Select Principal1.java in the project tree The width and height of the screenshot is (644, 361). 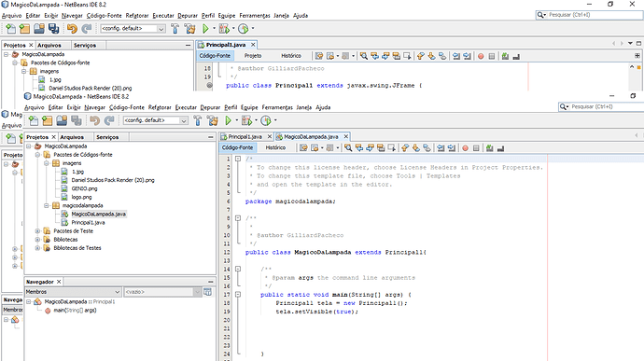point(88,223)
